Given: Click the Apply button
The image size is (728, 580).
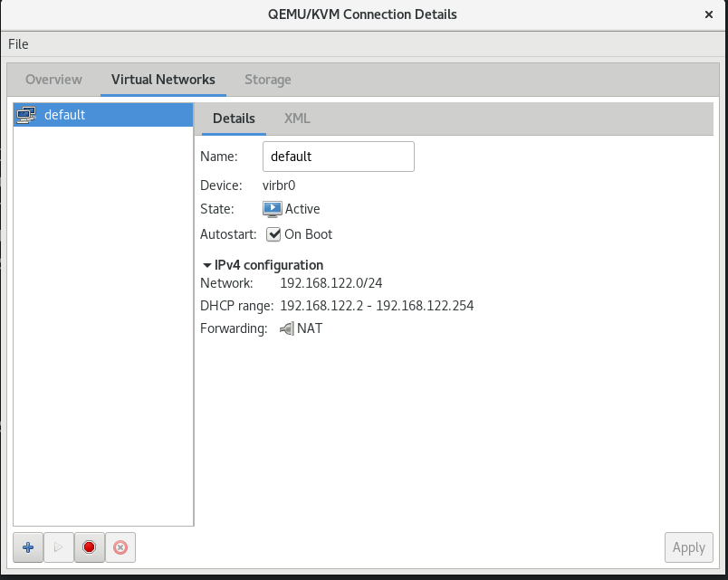Looking at the screenshot, I should (689, 547).
